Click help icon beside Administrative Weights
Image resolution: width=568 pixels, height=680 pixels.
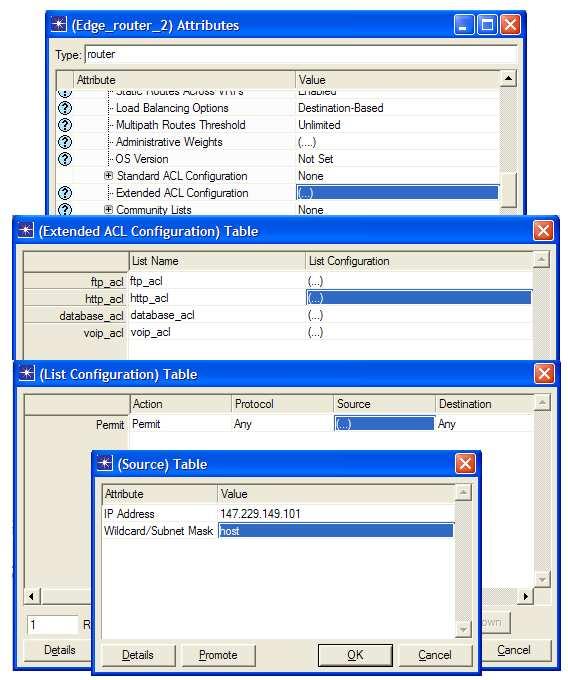click(65, 142)
